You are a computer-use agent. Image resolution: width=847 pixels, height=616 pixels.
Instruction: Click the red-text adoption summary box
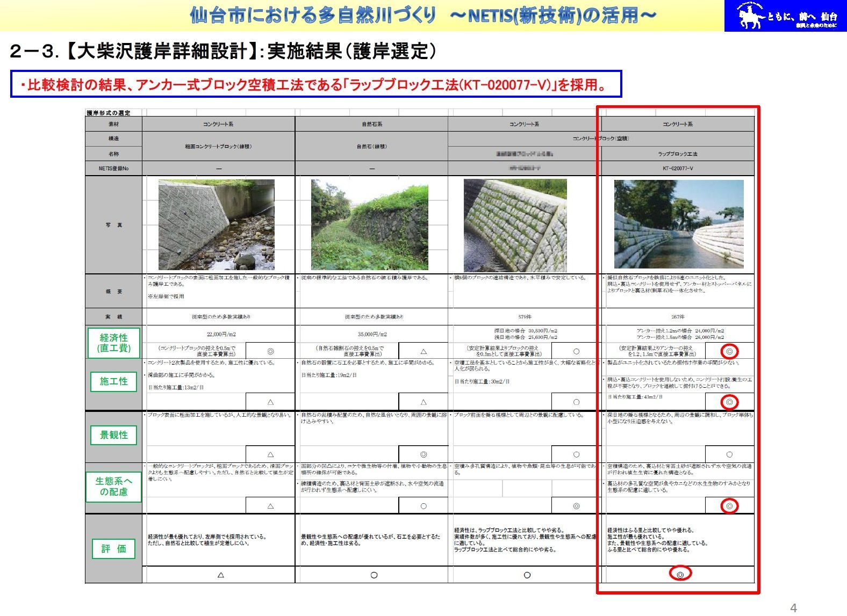tap(316, 84)
